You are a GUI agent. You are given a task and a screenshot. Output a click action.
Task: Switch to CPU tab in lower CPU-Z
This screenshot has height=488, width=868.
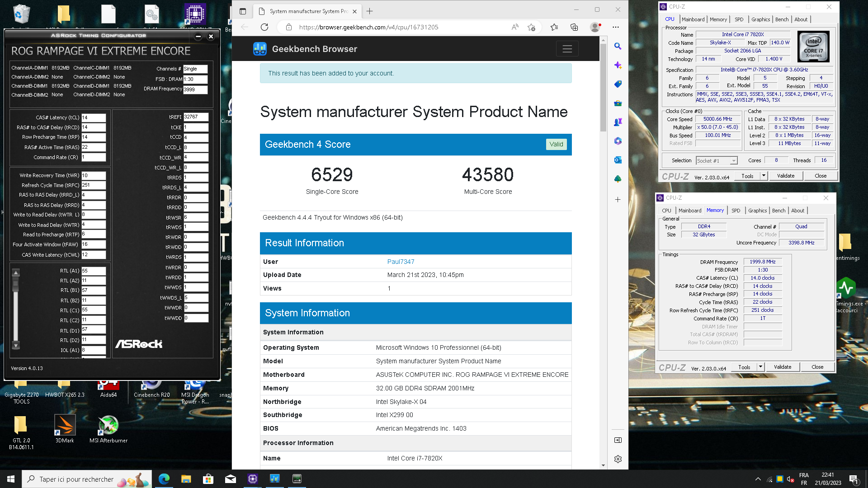[666, 211]
